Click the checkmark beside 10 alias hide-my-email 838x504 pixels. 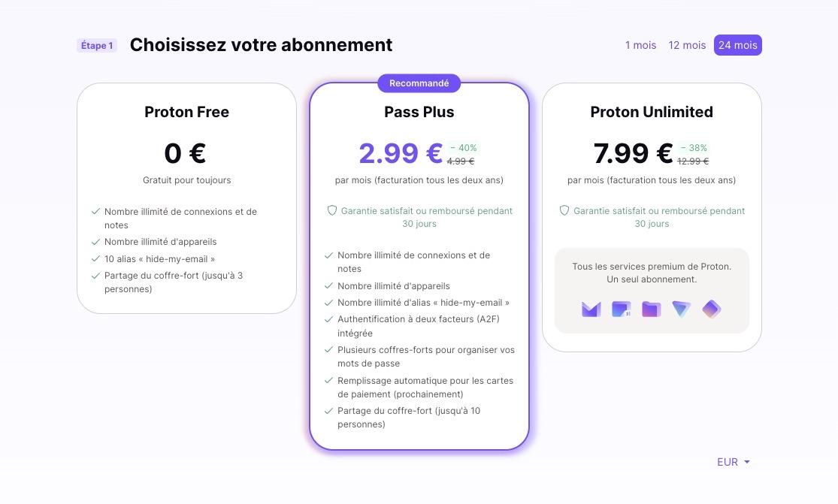(95, 259)
